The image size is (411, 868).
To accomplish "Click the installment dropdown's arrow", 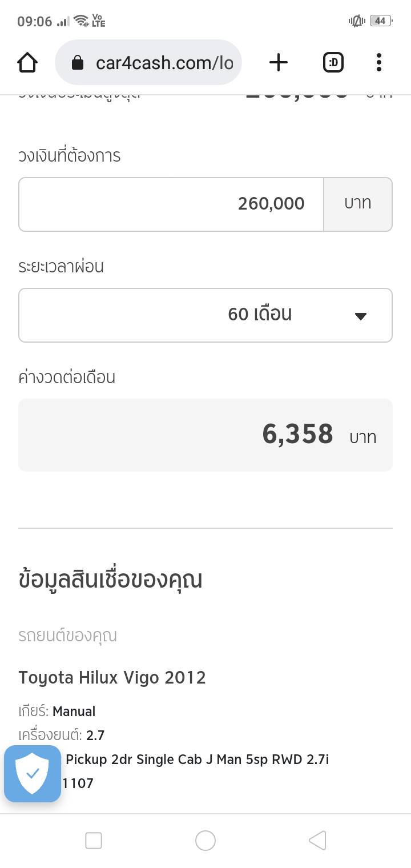I will (360, 316).
